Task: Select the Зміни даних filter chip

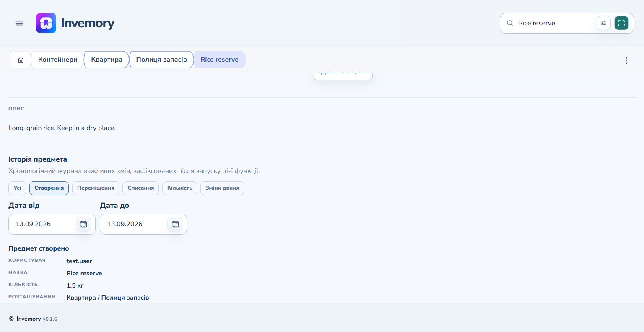Action: pyautogui.click(x=222, y=188)
